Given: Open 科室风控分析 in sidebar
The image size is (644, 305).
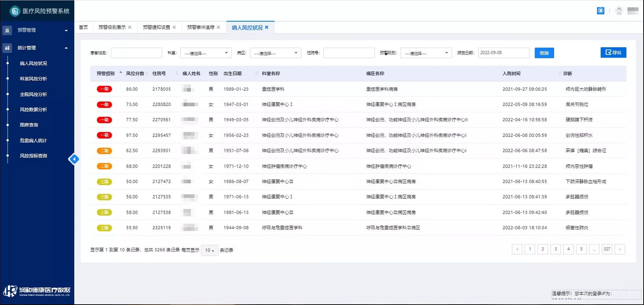Looking at the screenshot, I should 33,79.
